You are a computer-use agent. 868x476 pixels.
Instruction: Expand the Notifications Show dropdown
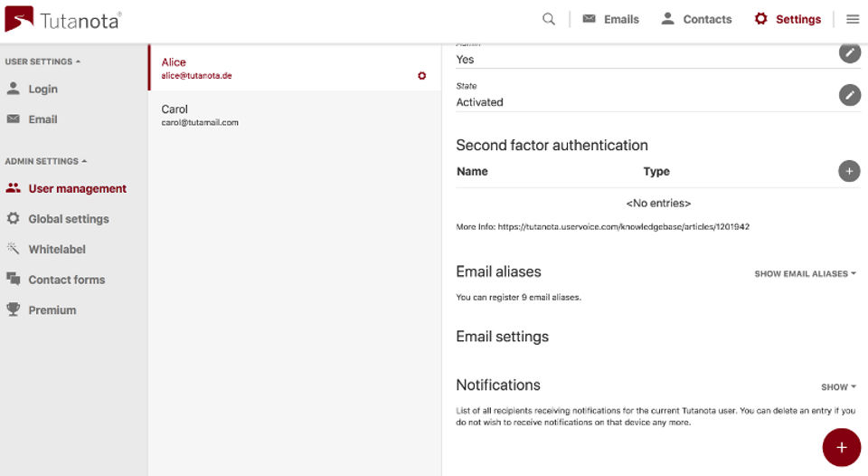tap(838, 386)
